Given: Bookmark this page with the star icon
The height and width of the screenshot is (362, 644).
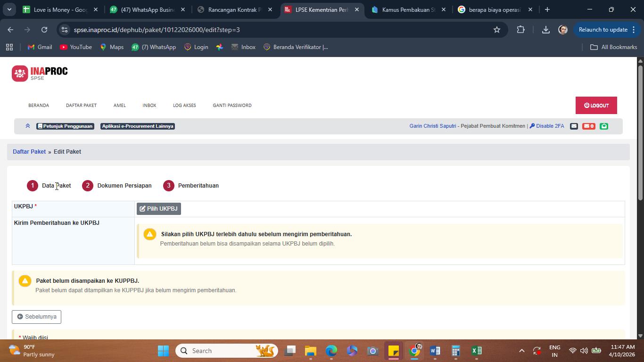Looking at the screenshot, I should point(497,30).
